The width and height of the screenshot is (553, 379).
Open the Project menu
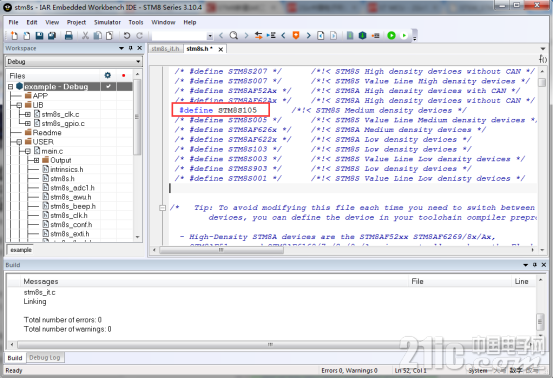pyautogui.click(x=76, y=22)
